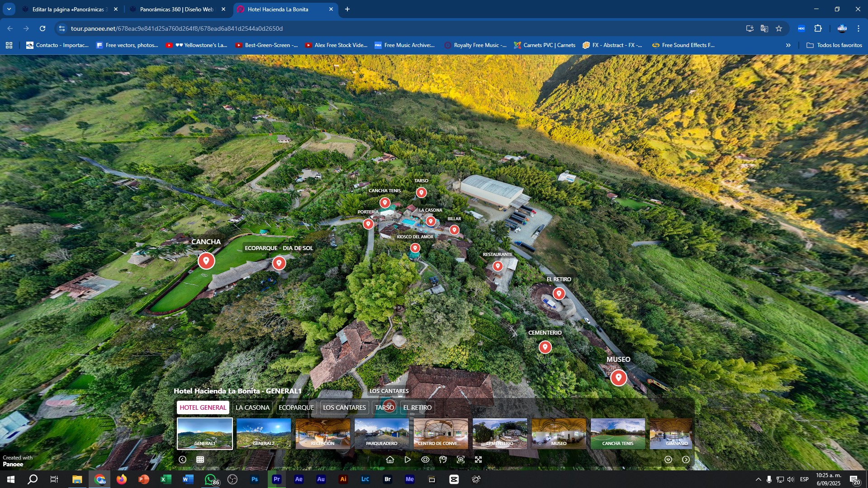Toggle the thumbnail grid view icon
Screen dimensions: 868x488
point(200,460)
